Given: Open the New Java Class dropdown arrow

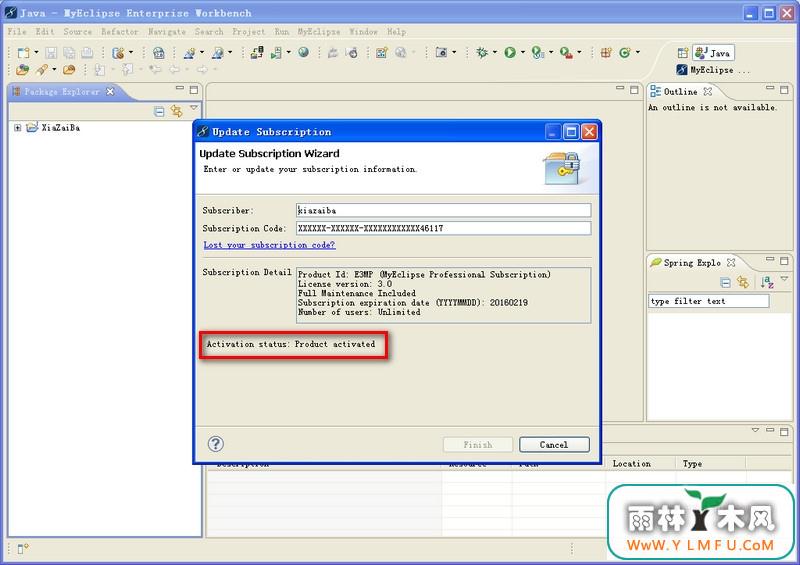Looking at the screenshot, I should [638, 53].
